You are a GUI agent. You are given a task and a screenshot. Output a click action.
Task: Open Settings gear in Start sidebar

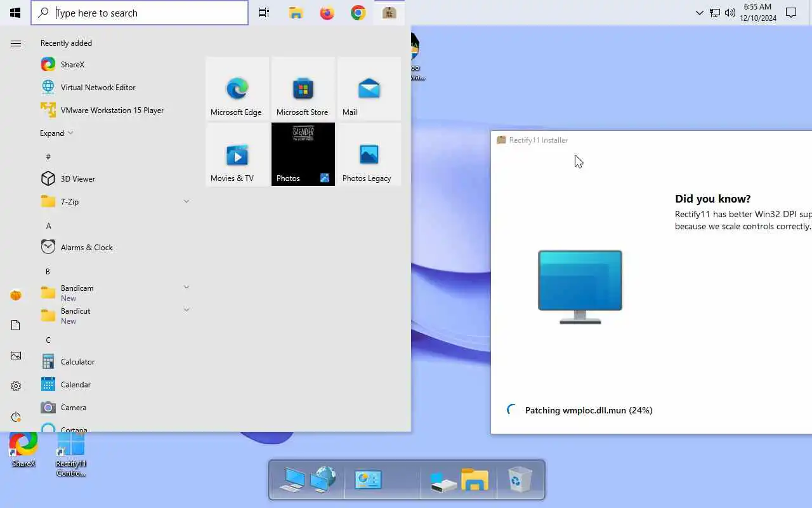tap(16, 386)
